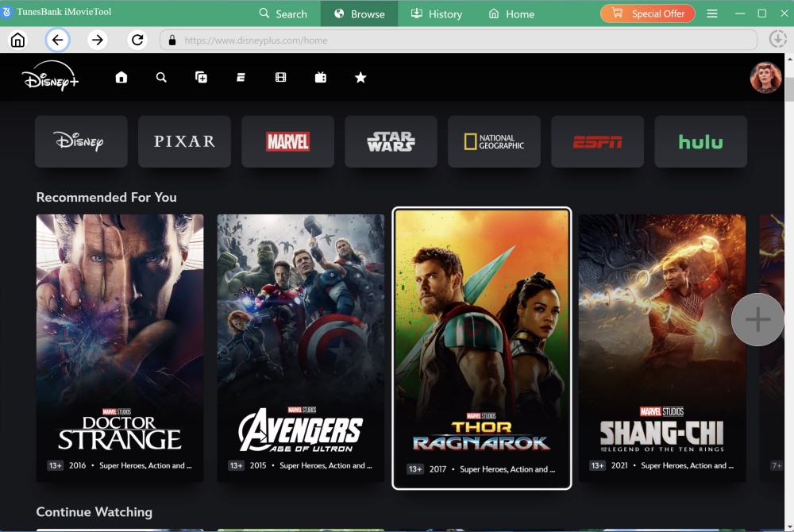Open the Thor Ragnarok poster
Image resolution: width=794 pixels, height=532 pixels.
[482, 349]
